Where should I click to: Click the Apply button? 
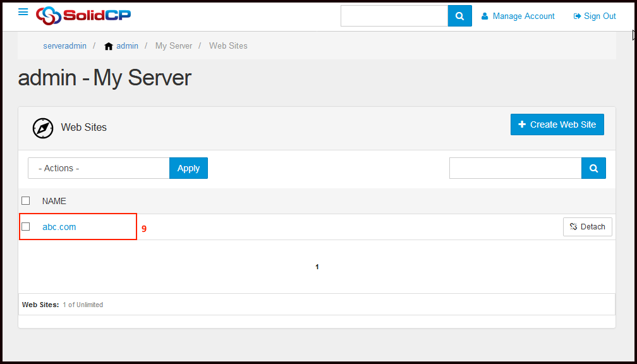[x=188, y=168]
